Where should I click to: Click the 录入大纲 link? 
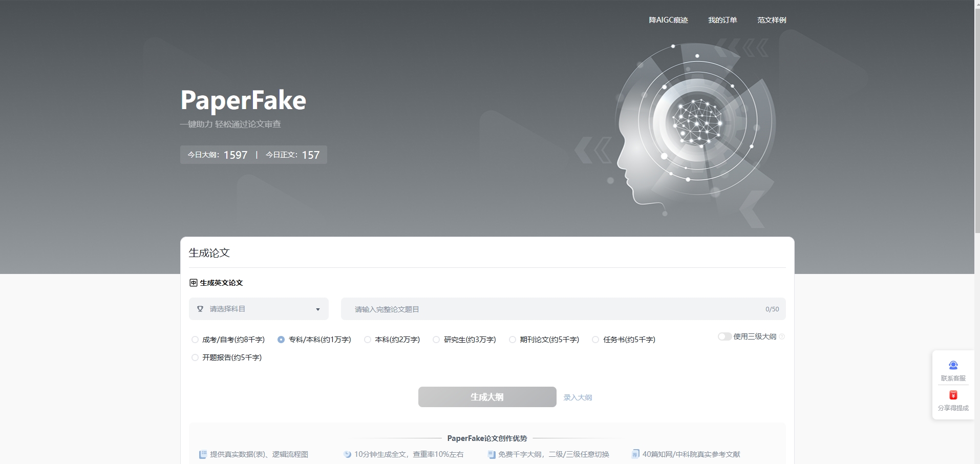coord(578,397)
